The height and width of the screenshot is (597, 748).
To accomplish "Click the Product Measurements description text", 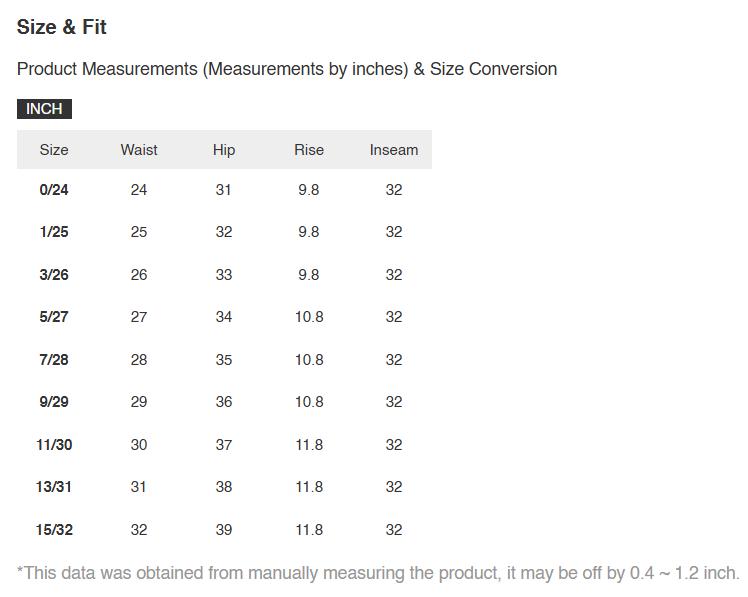I will point(287,69).
